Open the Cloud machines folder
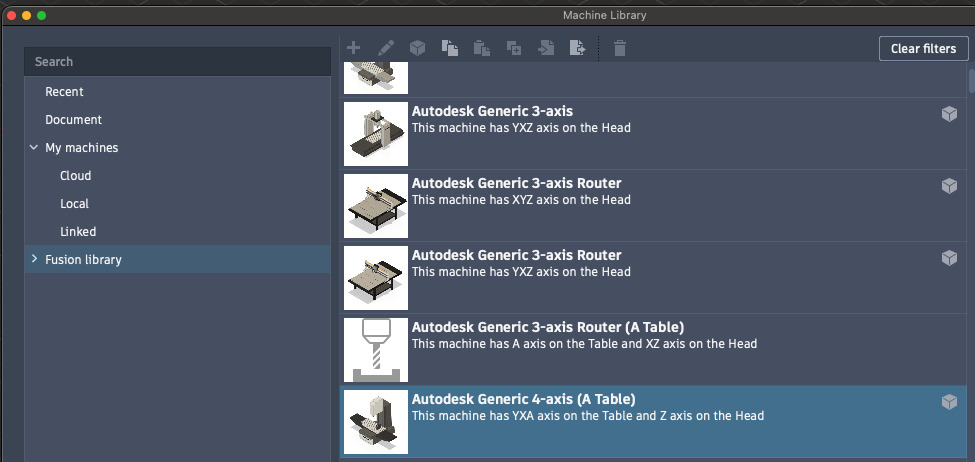The width and height of the screenshot is (975, 462). [75, 175]
